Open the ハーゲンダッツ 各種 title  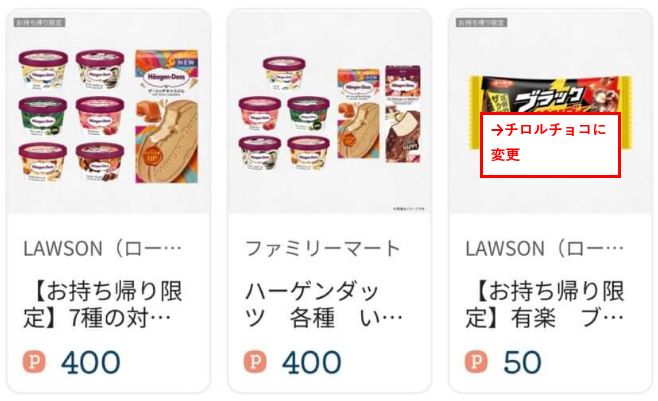pos(324,305)
